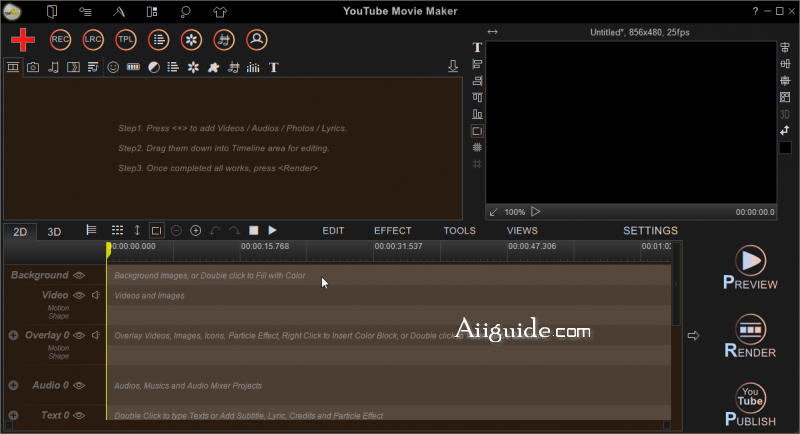Toggle the safe-frame box icon beside preview
800x434 pixels.
click(477, 131)
